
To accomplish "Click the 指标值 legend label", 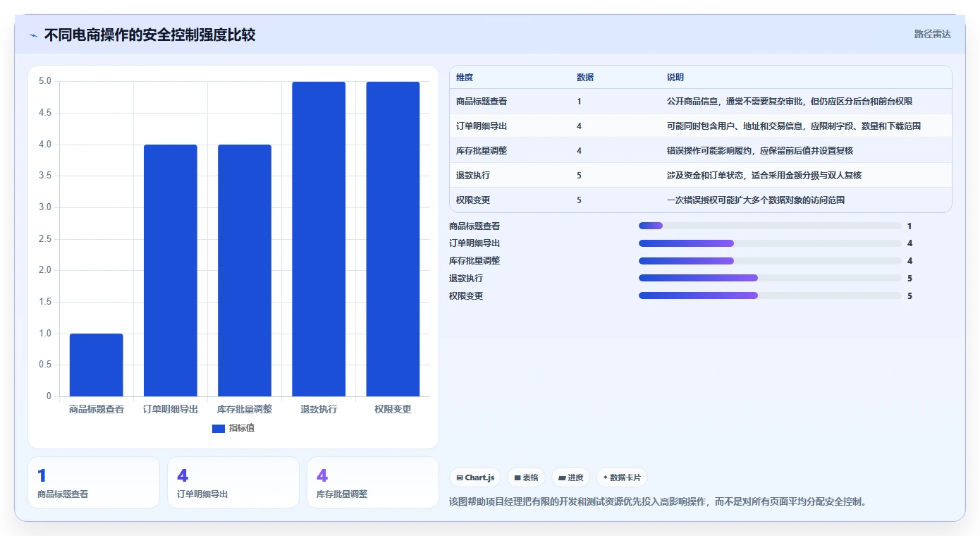I will coord(242,428).
